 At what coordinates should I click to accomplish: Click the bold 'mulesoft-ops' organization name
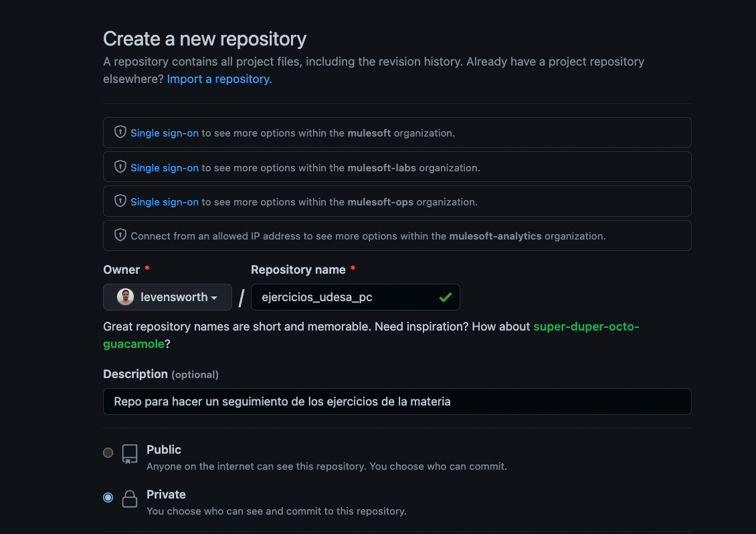pos(381,202)
